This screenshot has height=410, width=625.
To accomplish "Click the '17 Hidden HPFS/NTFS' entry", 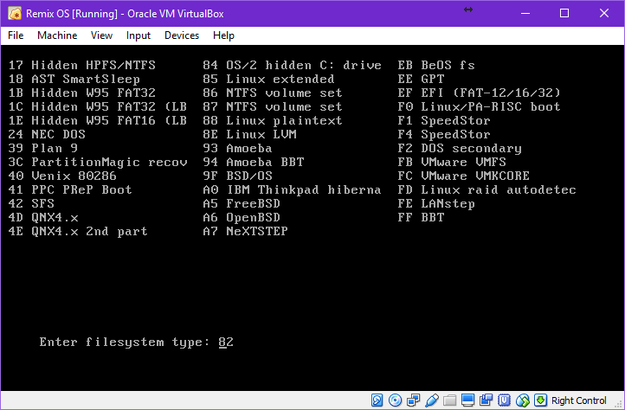I will (82, 65).
